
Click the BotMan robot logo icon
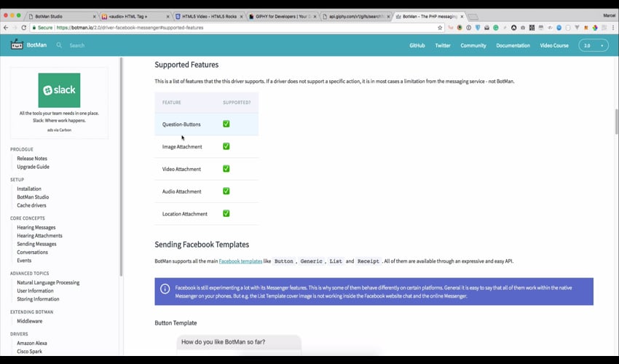(17, 44)
